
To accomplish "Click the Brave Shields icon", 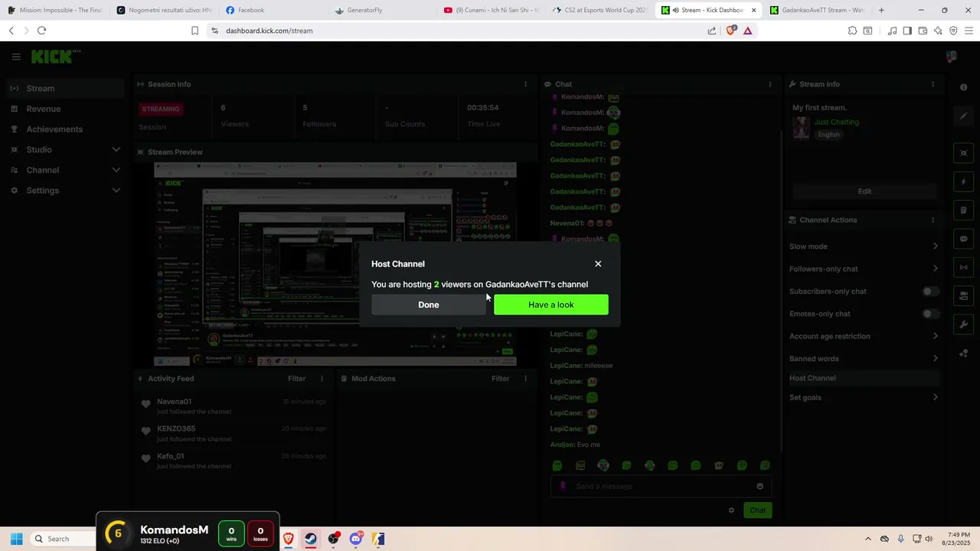I will tap(731, 31).
